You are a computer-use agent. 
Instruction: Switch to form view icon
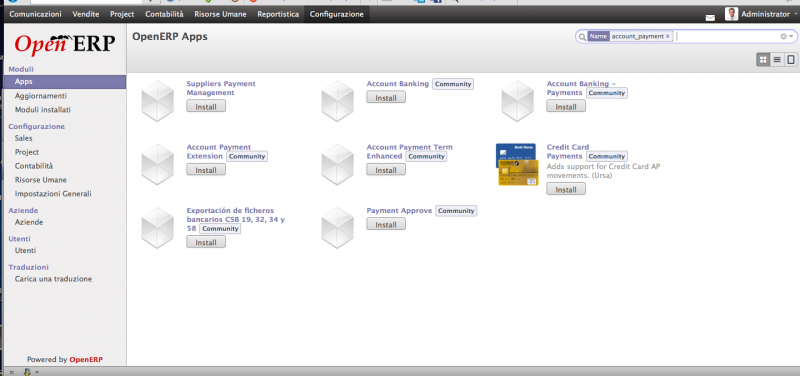[791, 60]
